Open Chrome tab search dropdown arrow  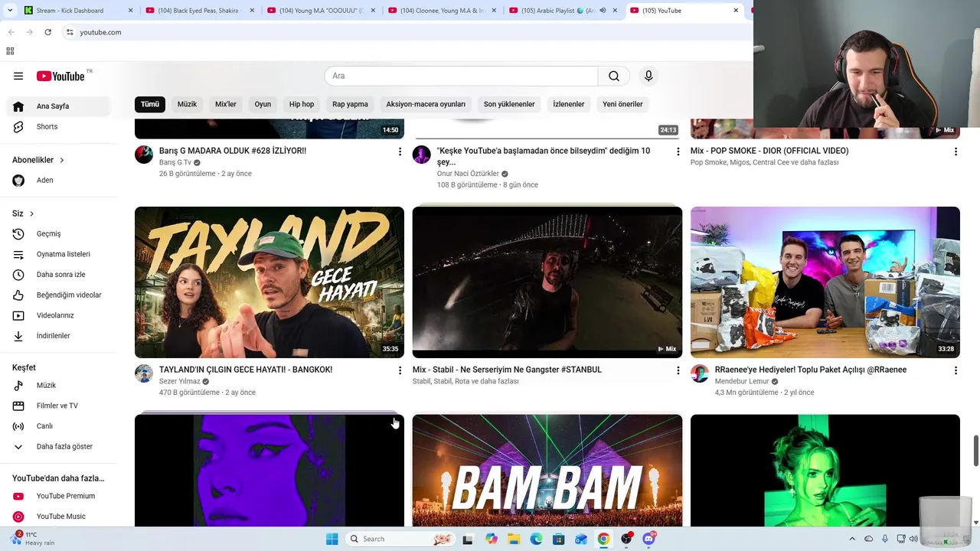10,11
